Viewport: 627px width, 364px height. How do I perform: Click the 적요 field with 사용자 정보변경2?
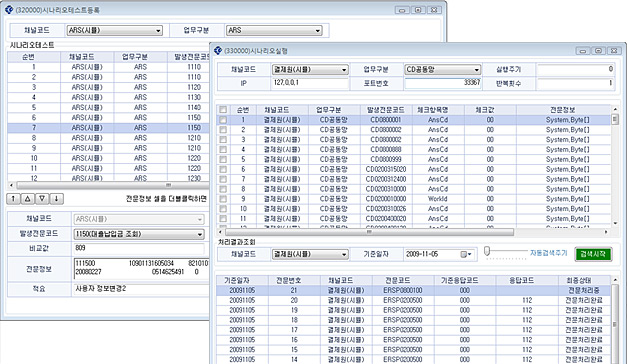point(141,289)
